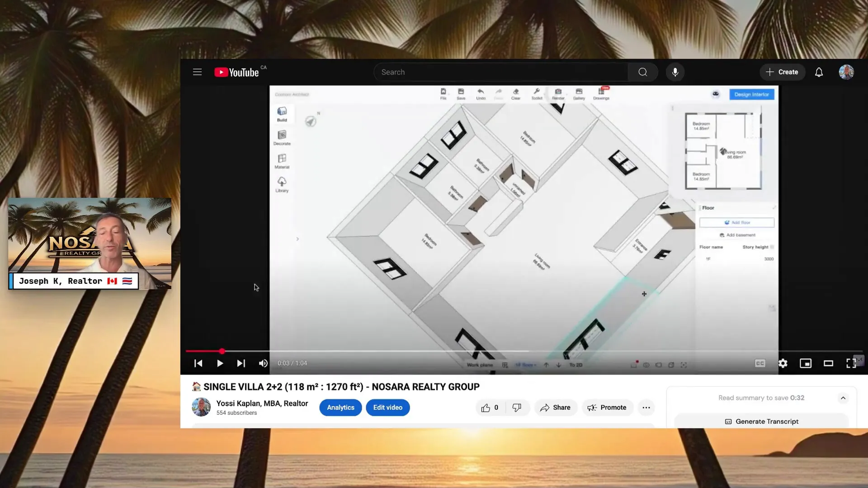Enter fullscreen video mode
The width and height of the screenshot is (868, 488).
[x=851, y=363]
